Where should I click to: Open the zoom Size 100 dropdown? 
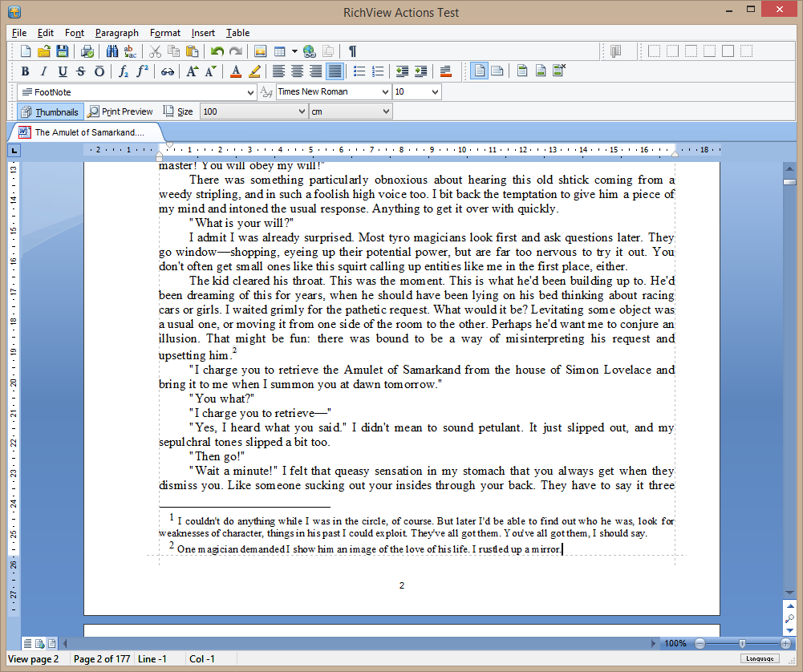tap(302, 111)
